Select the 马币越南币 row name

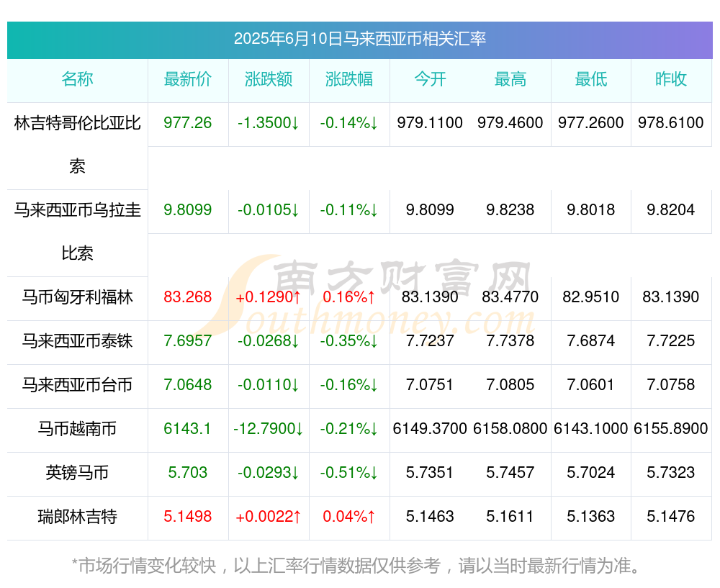77,429
